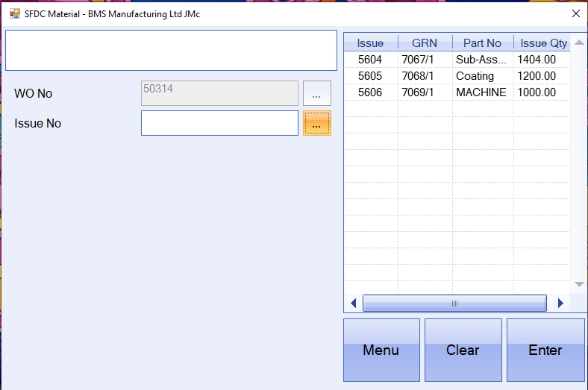This screenshot has height=390, width=588.
Task: Close the SFDC Material window
Action: (x=575, y=13)
